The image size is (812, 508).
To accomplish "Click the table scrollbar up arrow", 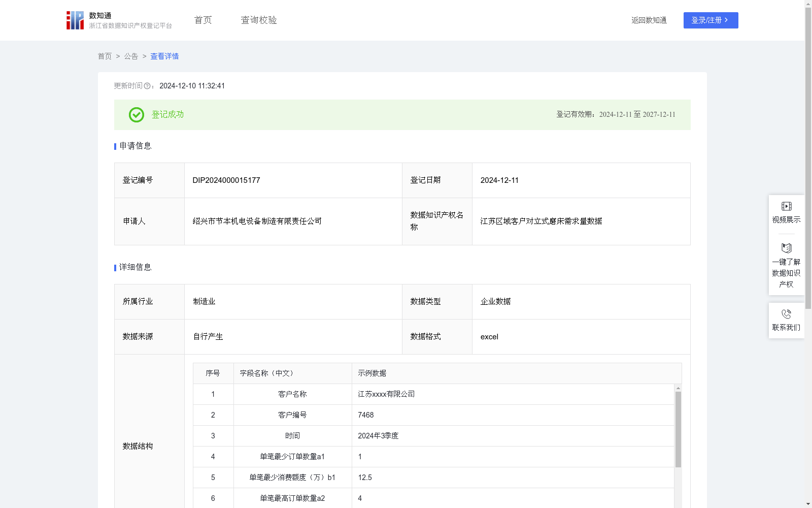I will point(678,388).
